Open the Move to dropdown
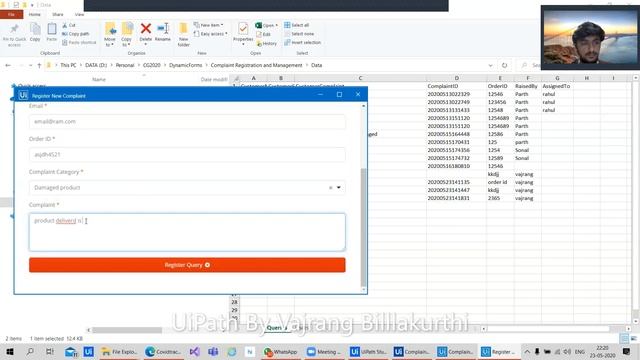640x360 pixels. point(110,34)
